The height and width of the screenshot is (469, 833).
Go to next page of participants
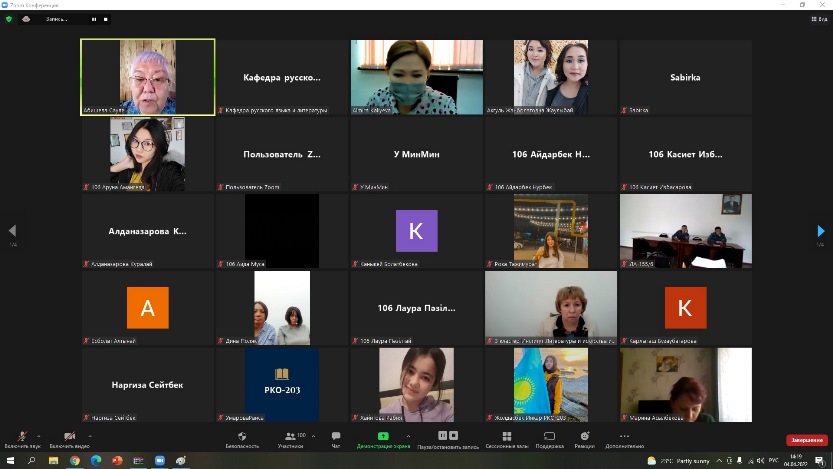point(821,231)
